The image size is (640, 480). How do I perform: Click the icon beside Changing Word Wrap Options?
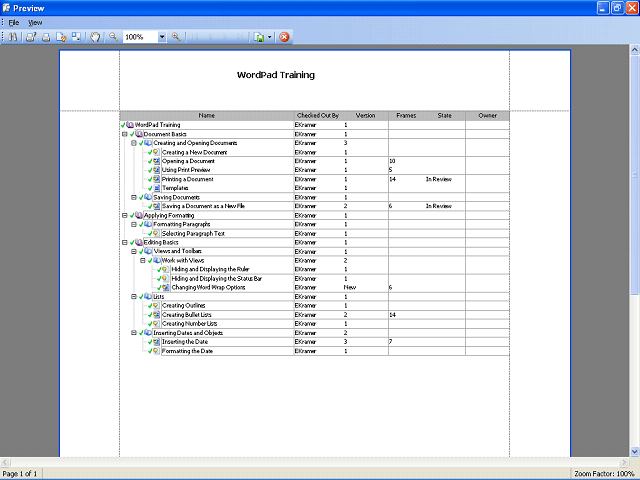(x=166, y=287)
